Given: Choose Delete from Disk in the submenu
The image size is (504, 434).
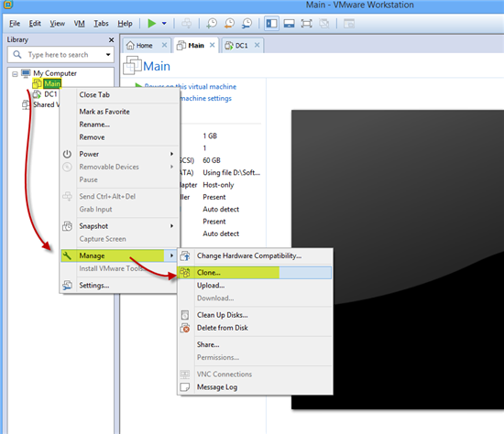Looking at the screenshot, I should point(255,328).
